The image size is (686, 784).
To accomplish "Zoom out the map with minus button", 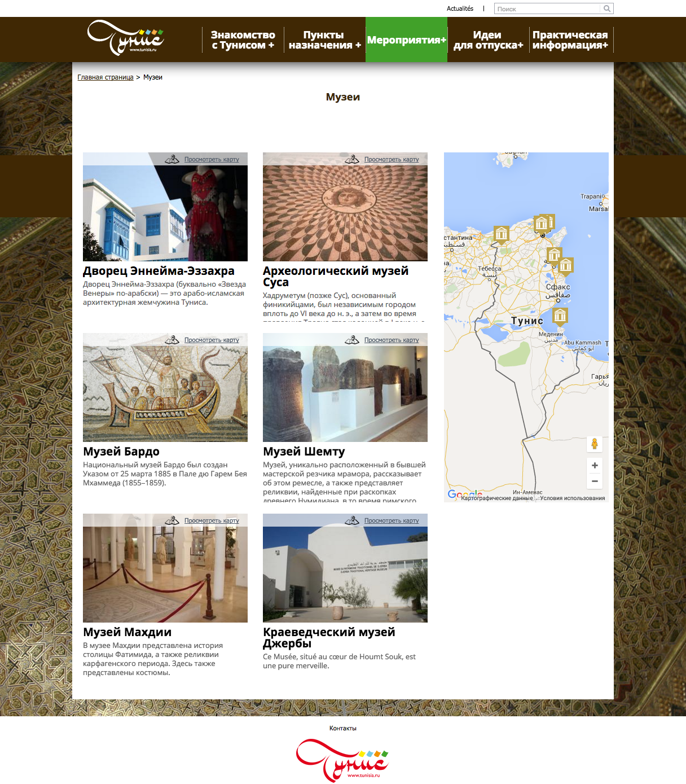I will pyautogui.click(x=595, y=481).
